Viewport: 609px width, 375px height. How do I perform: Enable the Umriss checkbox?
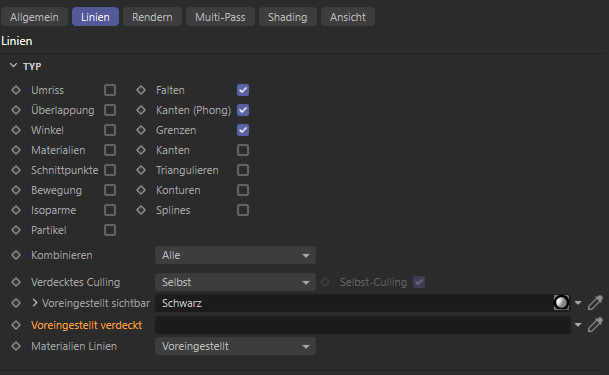point(110,90)
